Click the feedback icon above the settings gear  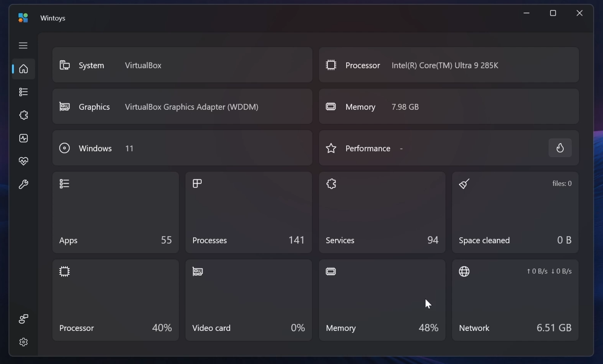coord(23,319)
